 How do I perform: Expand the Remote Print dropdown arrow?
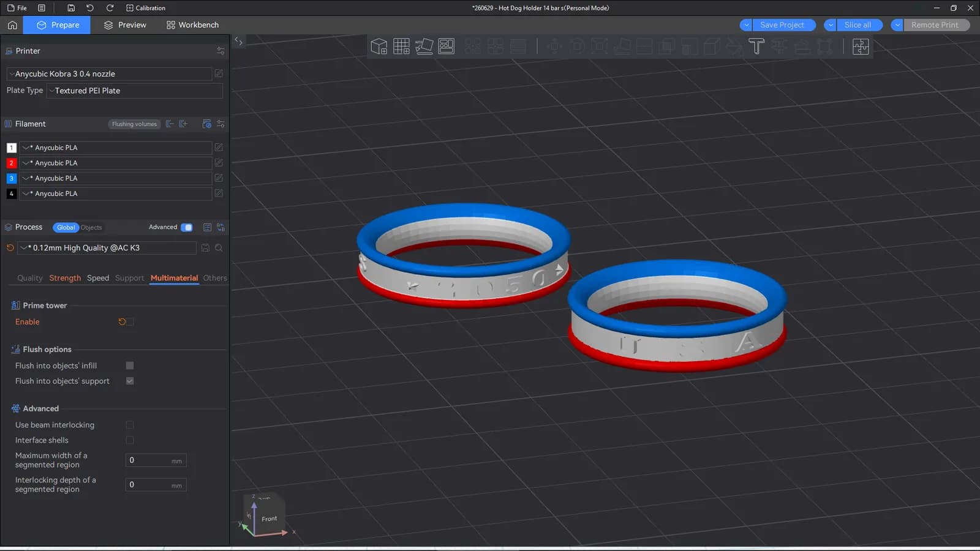897,25
